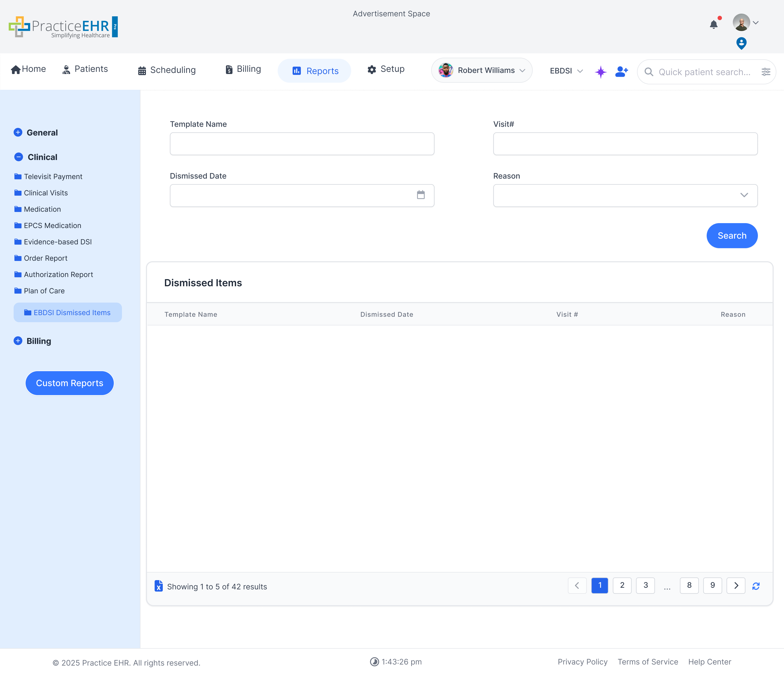Viewport: 784px width, 677px height.
Task: Collapse the Clinical reports section
Action: pos(18,157)
